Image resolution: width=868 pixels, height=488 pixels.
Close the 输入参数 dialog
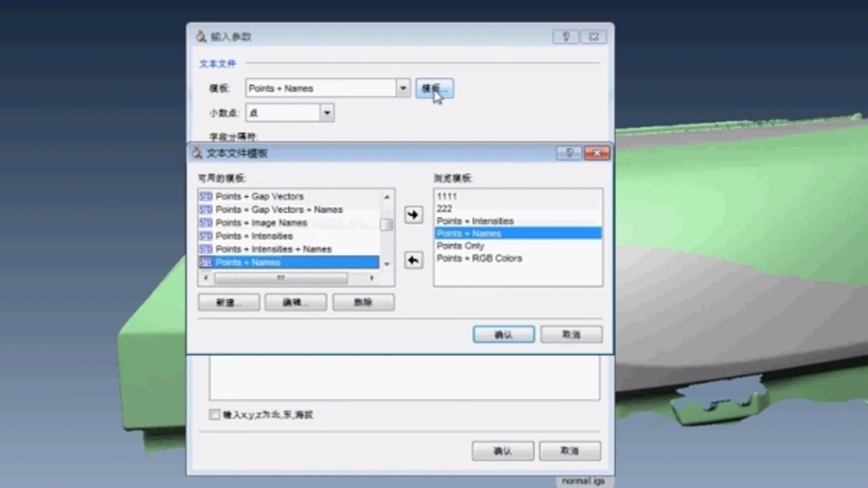tap(593, 37)
